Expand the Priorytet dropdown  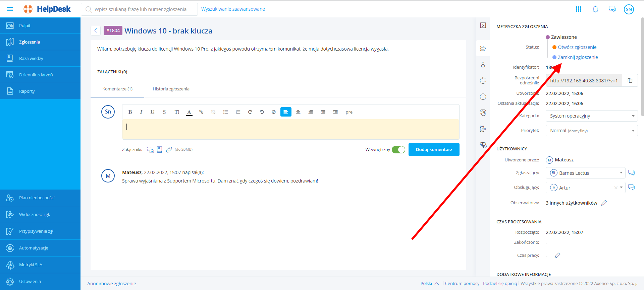[x=592, y=131]
